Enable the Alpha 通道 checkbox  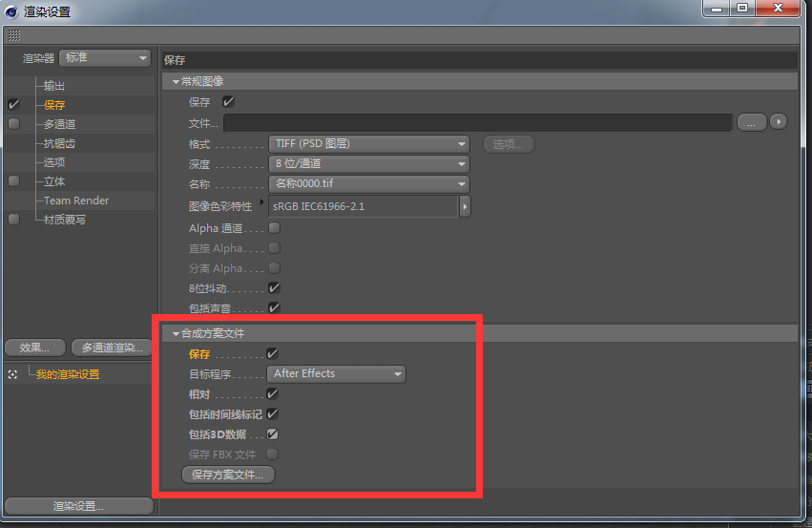(275, 227)
